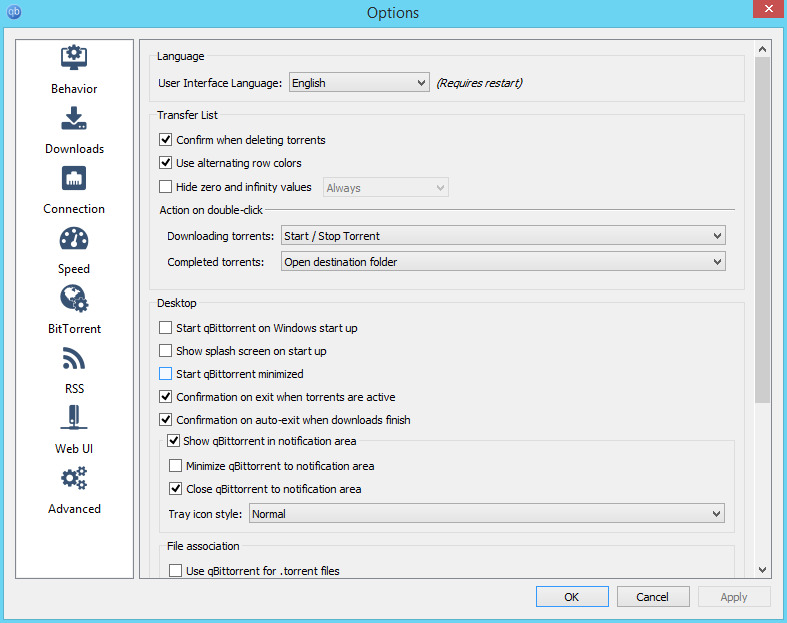The width and height of the screenshot is (787, 623).
Task: Select the Behavior label in sidebar
Action: click(x=74, y=89)
